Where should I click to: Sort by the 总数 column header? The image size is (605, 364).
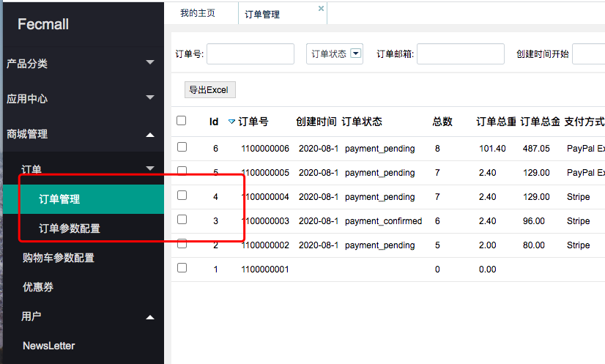tap(442, 122)
